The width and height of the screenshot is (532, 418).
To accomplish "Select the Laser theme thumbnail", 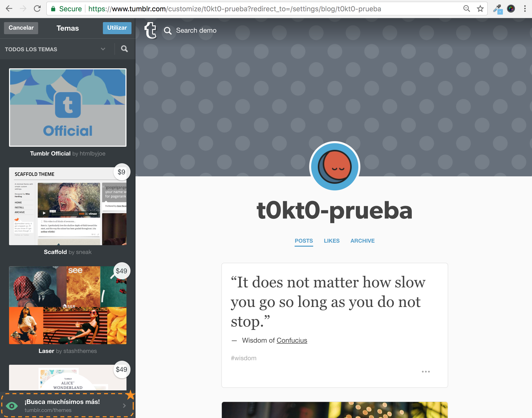I will click(68, 305).
